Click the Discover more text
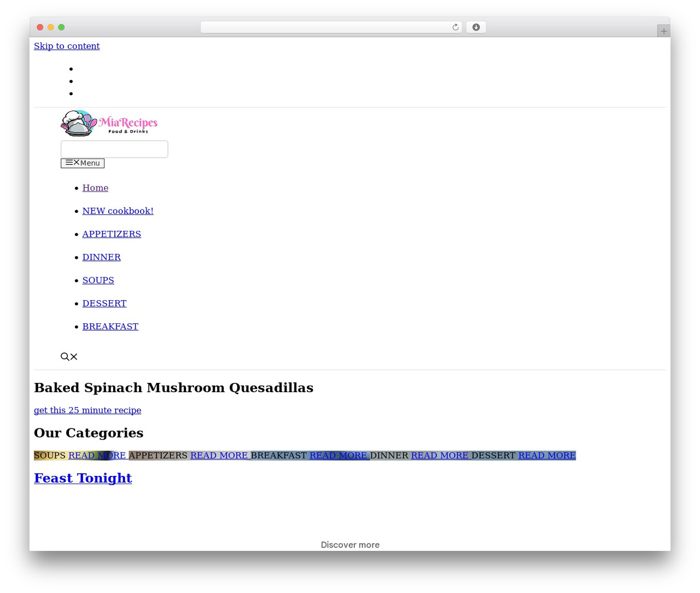Screen dimensions: 700x593 350,545
